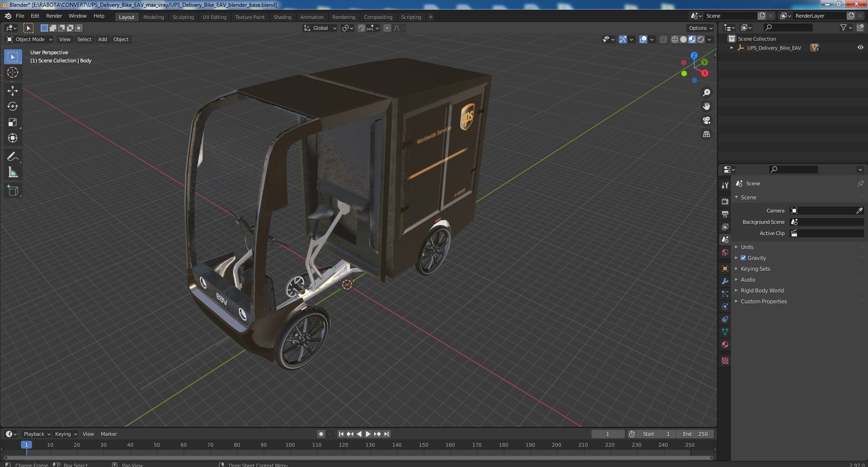
Task: Open Tool properties tab
Action: [725, 185]
